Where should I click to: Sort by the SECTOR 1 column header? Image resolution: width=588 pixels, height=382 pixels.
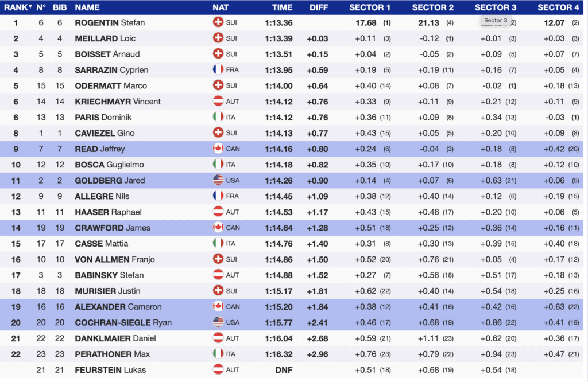coord(370,7)
